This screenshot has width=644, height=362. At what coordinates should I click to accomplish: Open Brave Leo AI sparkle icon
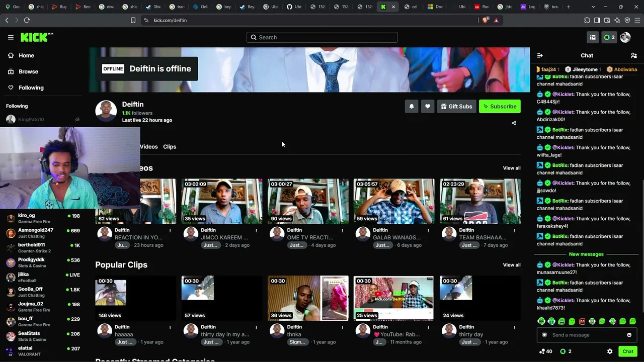tap(617, 20)
